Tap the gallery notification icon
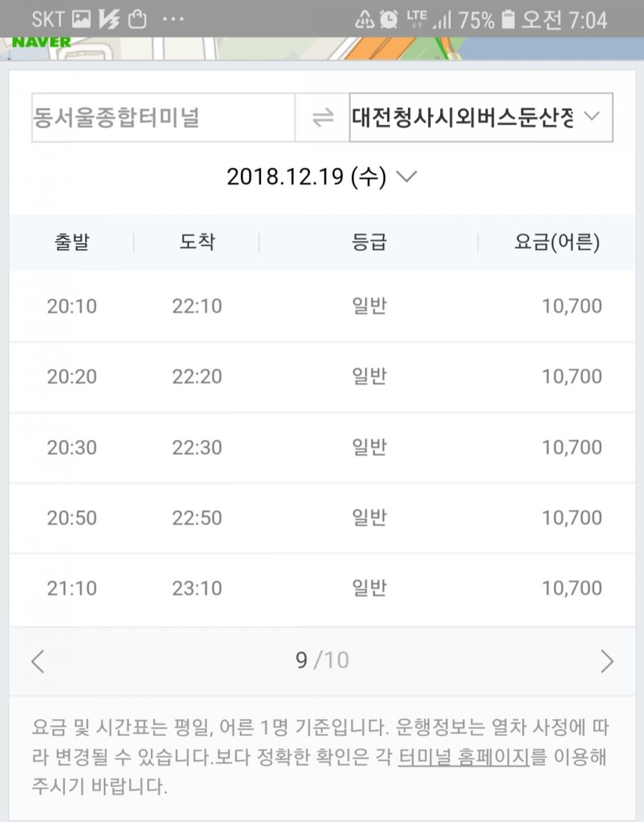 coord(81,20)
